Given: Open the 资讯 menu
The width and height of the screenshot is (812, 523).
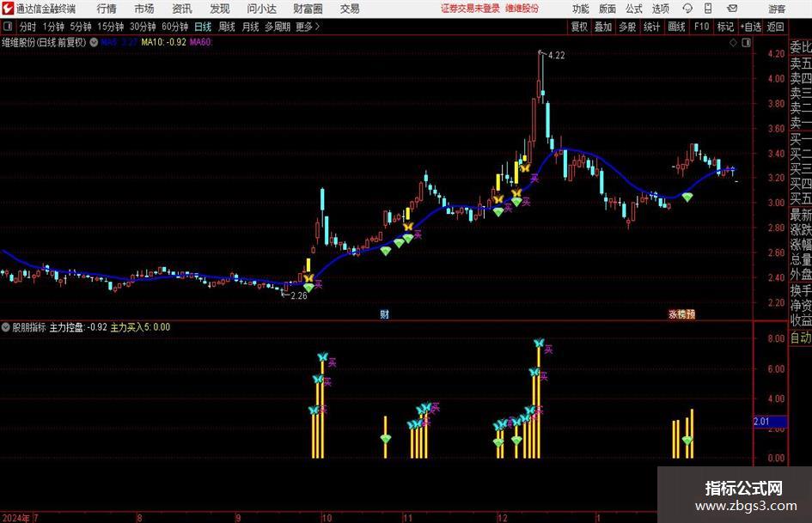Looking at the screenshot, I should (182, 9).
